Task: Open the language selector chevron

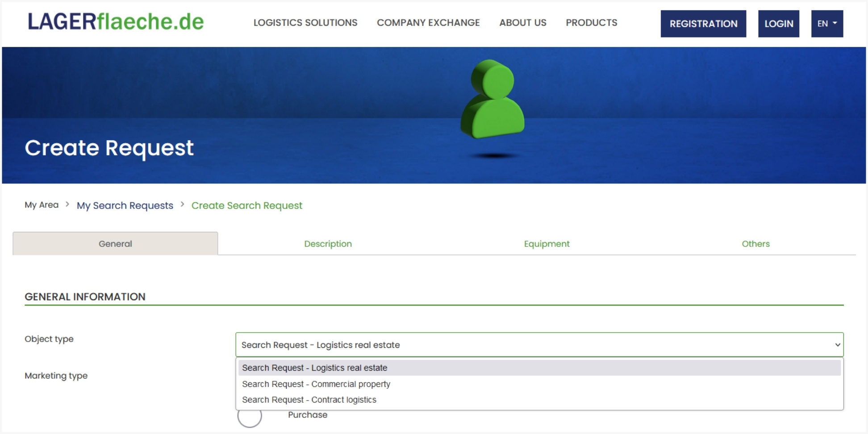Action: tap(835, 24)
